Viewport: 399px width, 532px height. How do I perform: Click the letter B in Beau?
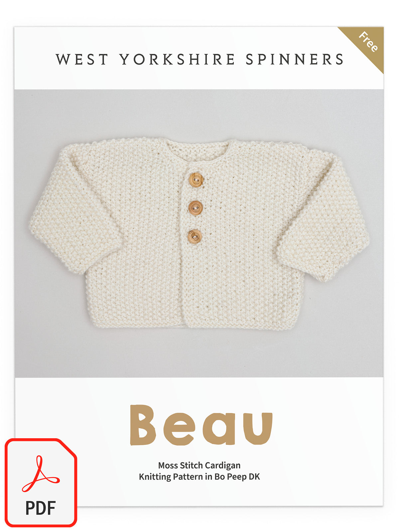[143, 425]
